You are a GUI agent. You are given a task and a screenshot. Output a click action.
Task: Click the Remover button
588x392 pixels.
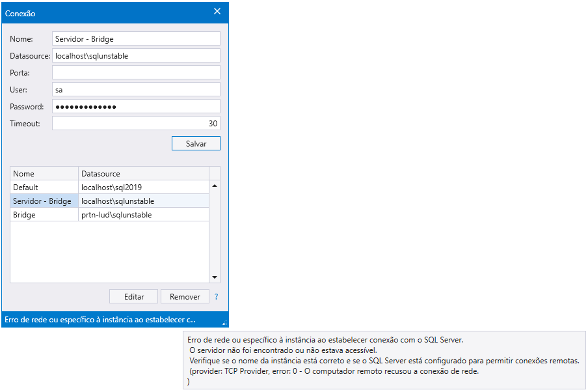[x=185, y=297]
